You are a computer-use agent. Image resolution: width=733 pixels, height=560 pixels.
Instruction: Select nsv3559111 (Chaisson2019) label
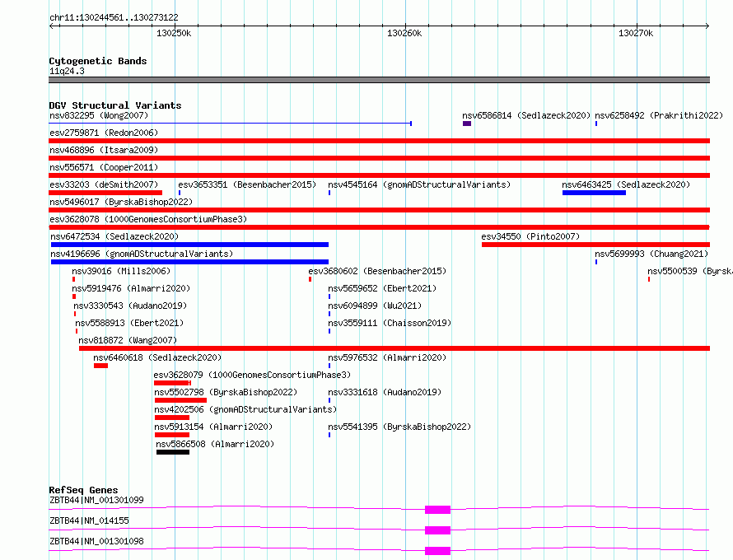coord(390,323)
